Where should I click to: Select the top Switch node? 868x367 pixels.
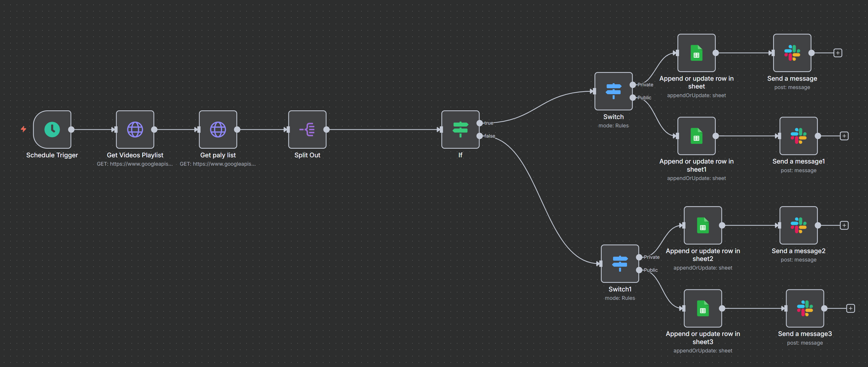click(x=613, y=91)
